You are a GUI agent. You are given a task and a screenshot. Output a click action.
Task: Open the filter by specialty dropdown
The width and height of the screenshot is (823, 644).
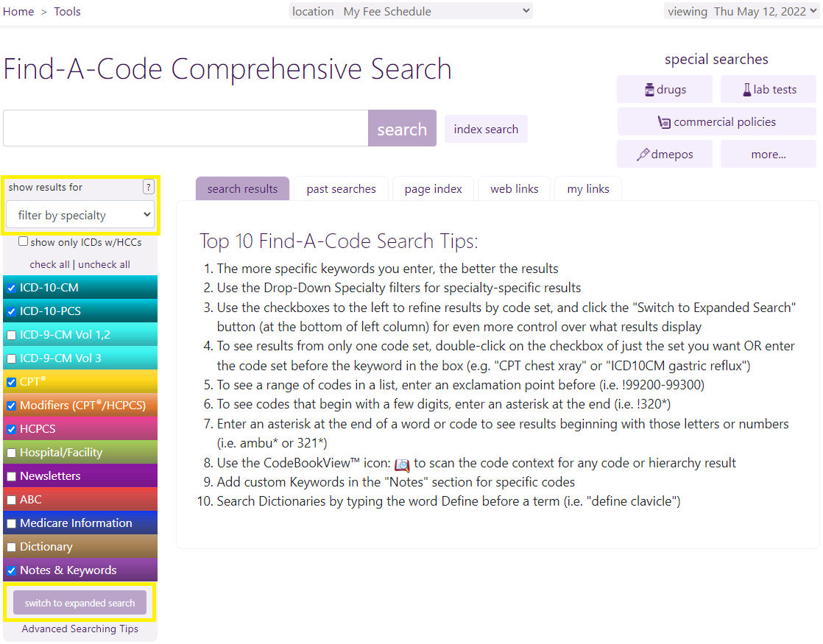point(80,215)
